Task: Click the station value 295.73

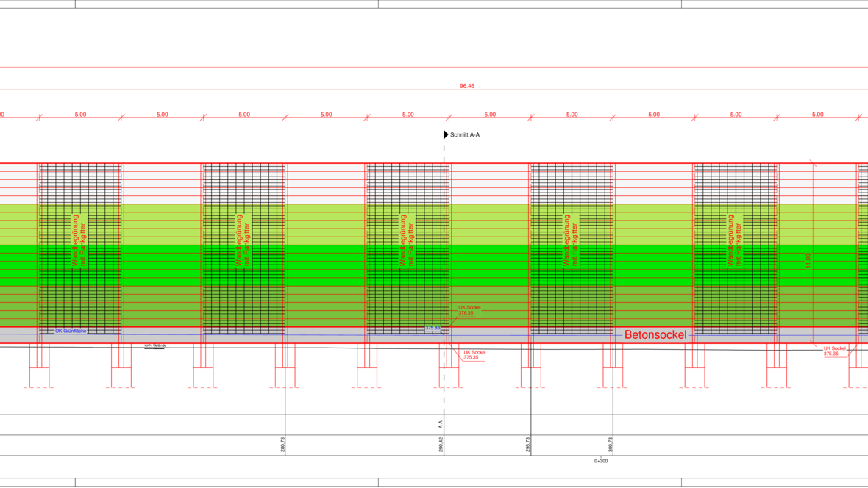Action: click(528, 445)
